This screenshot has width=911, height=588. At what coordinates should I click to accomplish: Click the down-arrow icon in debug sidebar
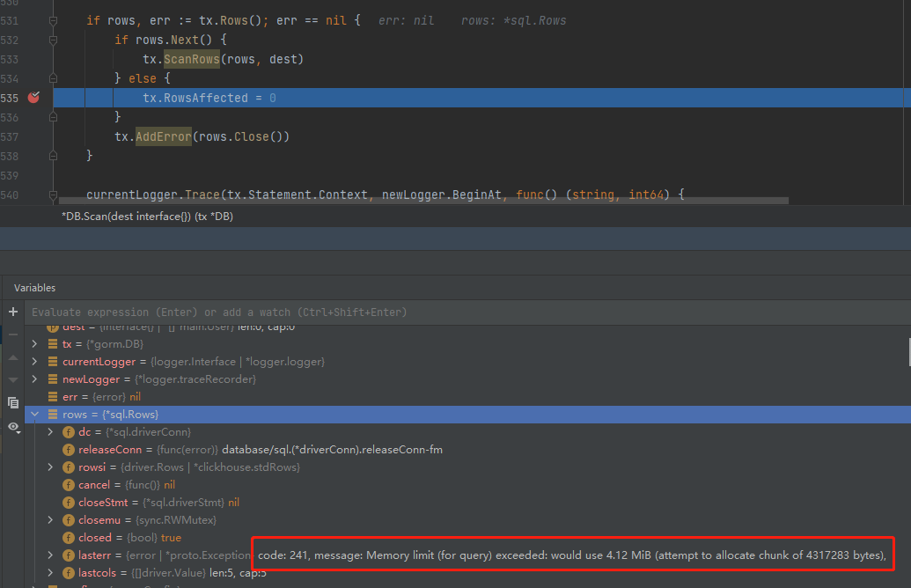coord(12,379)
